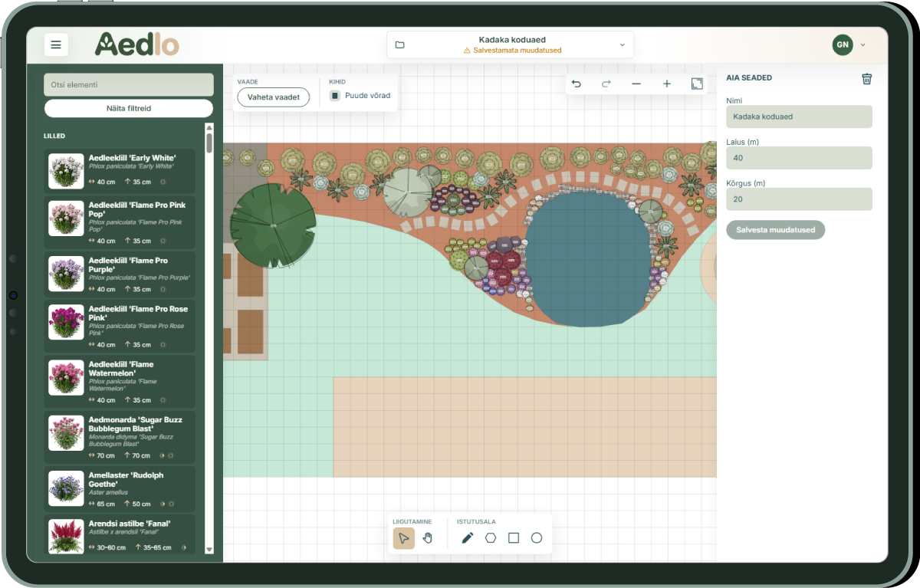This screenshot has width=920, height=588.
Task: Select the hand pan tool
Action: [x=428, y=538]
